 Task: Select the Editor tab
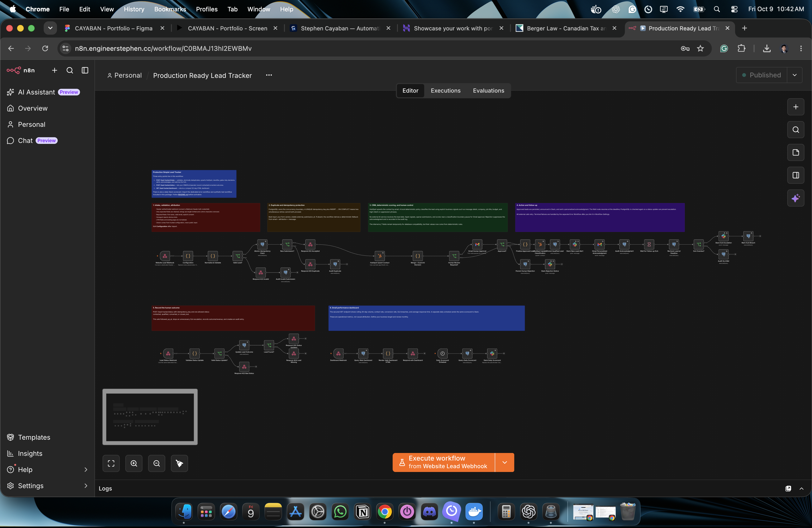(x=410, y=91)
